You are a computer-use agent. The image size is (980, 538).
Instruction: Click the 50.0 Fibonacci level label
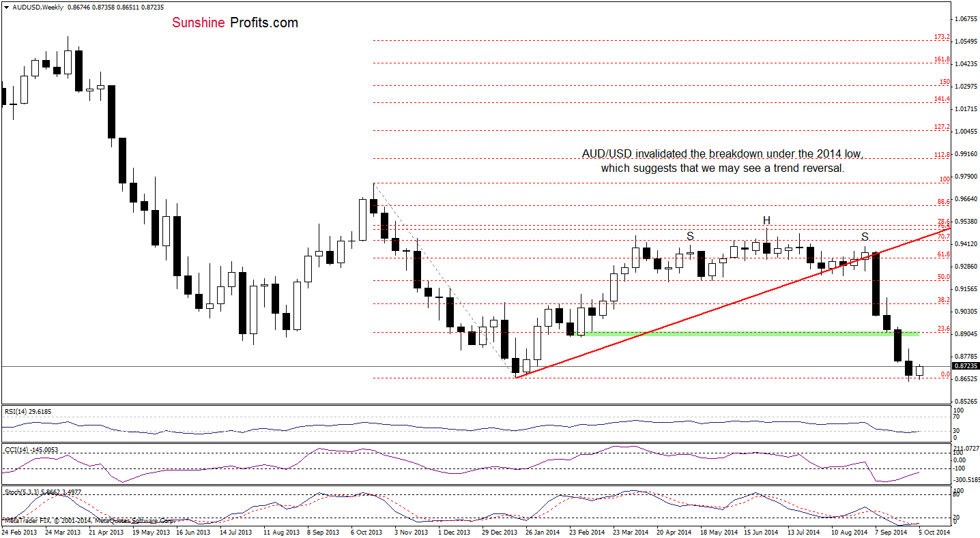pos(944,277)
